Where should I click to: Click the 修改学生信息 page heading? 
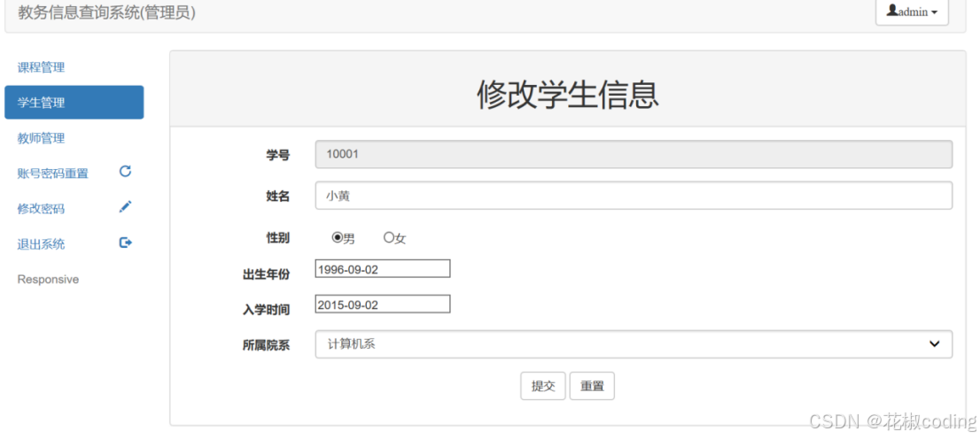568,95
